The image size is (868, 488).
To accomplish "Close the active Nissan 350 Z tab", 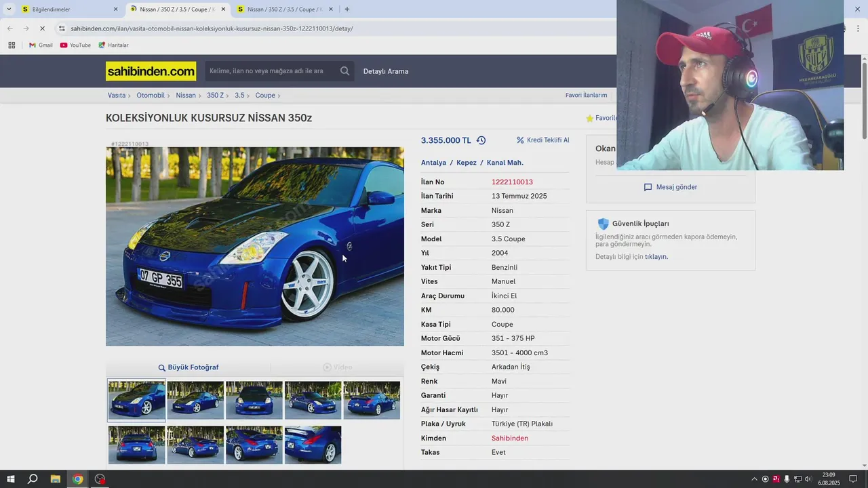I will (223, 9).
